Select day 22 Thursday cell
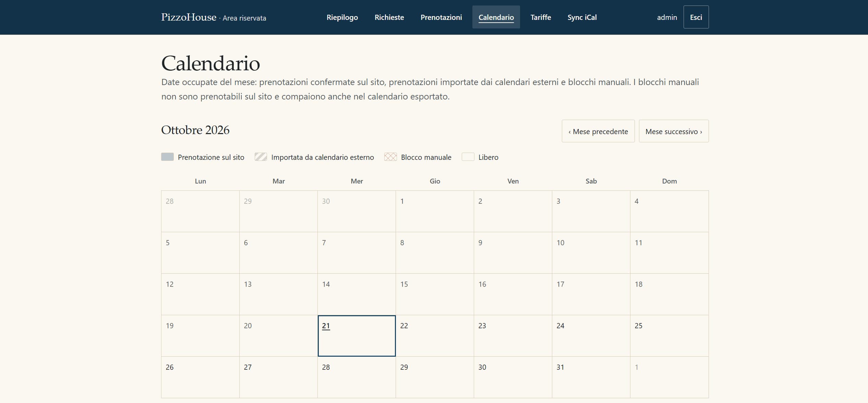 click(x=435, y=336)
